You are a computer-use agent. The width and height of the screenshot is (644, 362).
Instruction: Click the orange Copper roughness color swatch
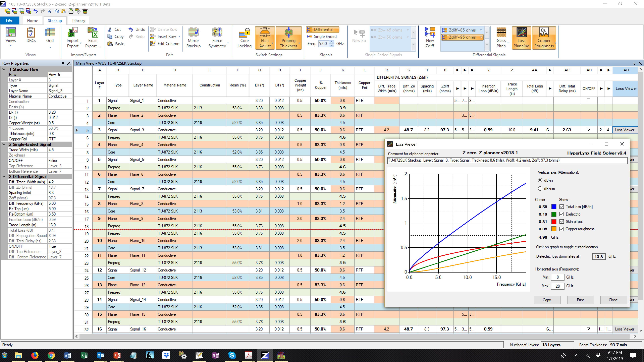click(x=554, y=229)
